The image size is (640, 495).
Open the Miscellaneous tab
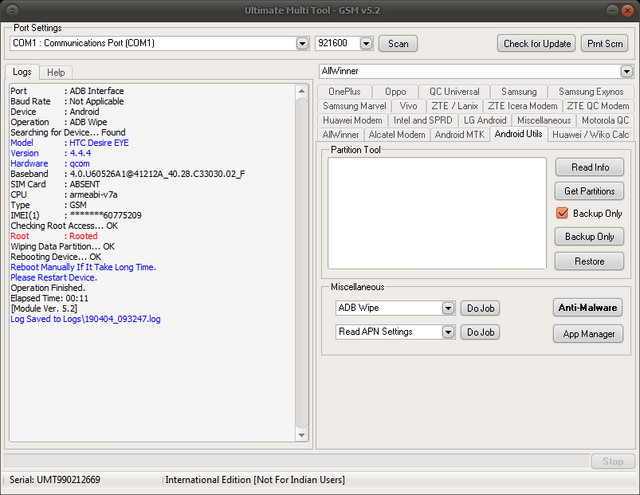pos(544,120)
